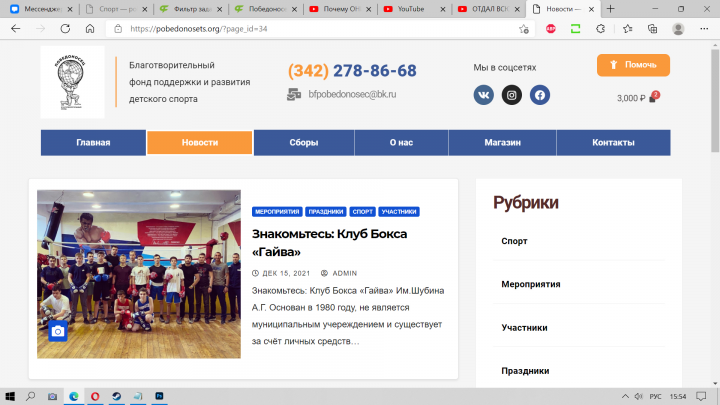Click the Pobedonosets foundation logo
720x405 pixels.
[x=72, y=82]
